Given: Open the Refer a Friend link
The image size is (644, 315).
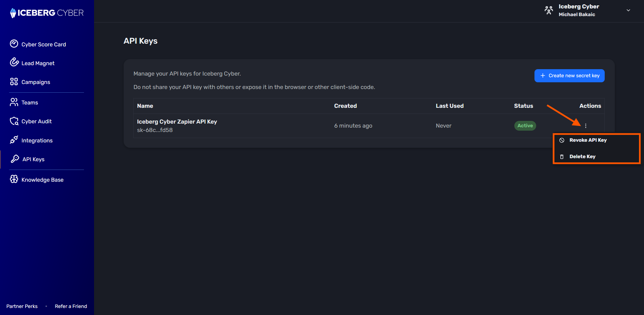Looking at the screenshot, I should (x=71, y=306).
